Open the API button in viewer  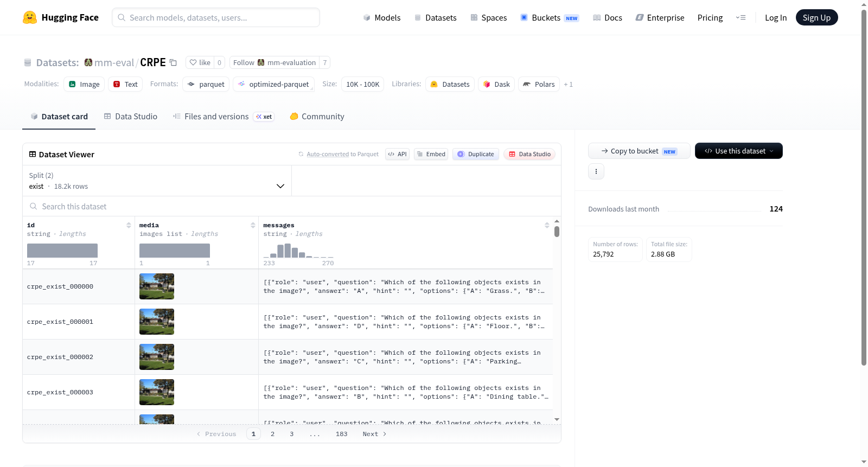click(x=397, y=154)
